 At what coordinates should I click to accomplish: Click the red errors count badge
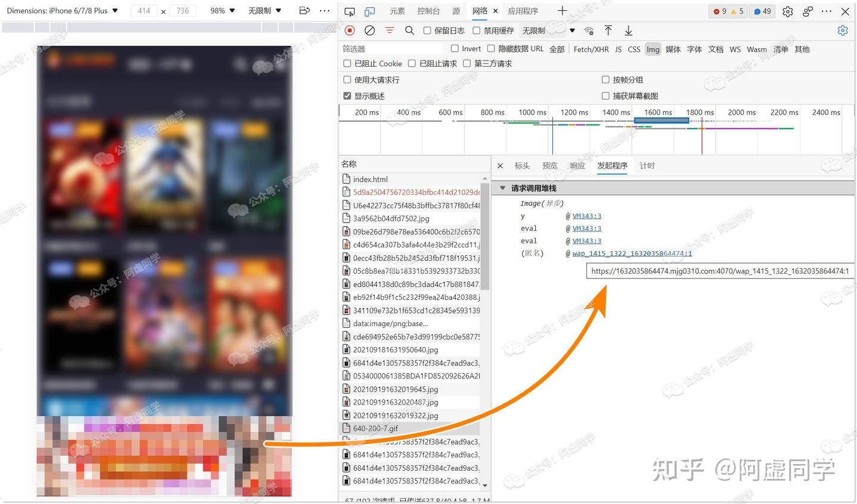(x=720, y=11)
